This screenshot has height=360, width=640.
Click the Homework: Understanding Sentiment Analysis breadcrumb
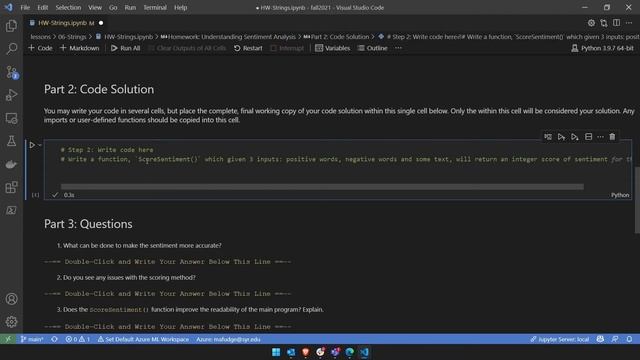coord(228,37)
